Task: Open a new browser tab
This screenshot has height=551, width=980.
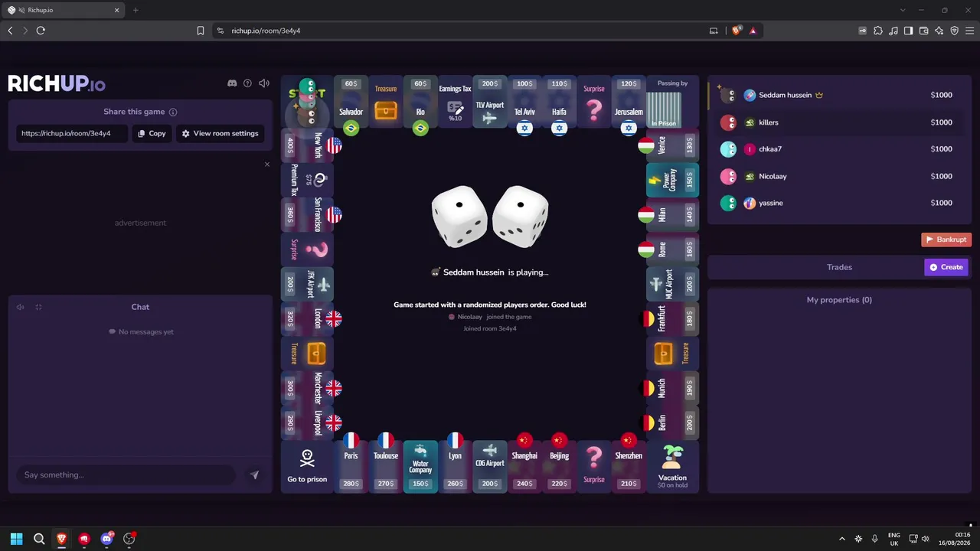Action: (136, 10)
